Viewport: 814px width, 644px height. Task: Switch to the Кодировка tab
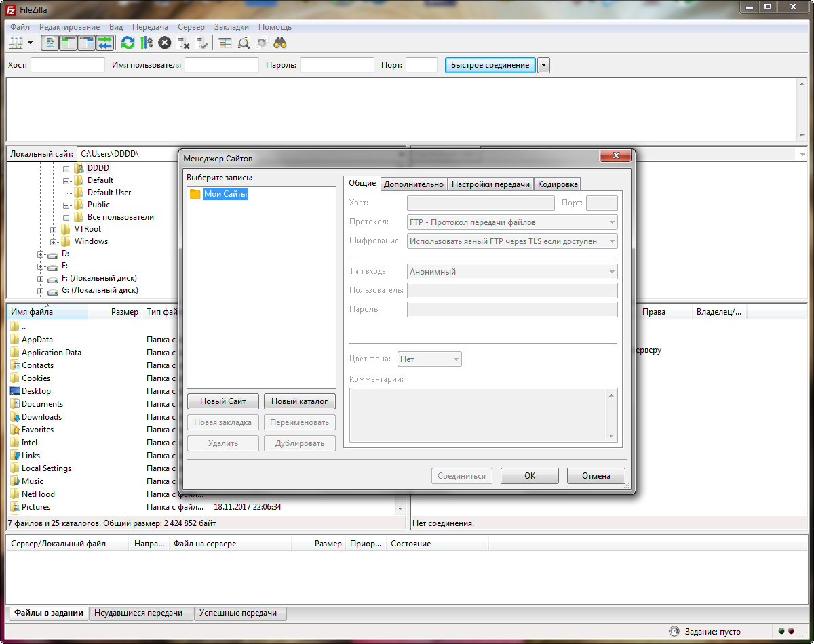coord(558,184)
